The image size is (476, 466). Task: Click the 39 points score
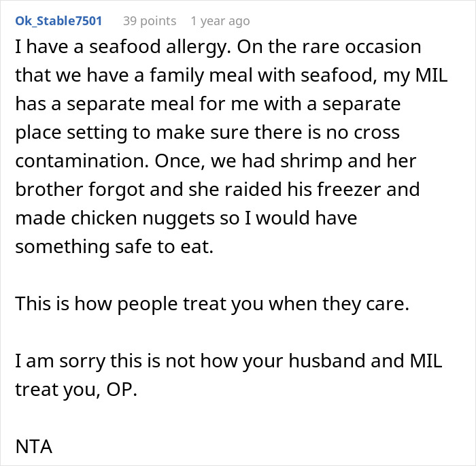(x=149, y=21)
